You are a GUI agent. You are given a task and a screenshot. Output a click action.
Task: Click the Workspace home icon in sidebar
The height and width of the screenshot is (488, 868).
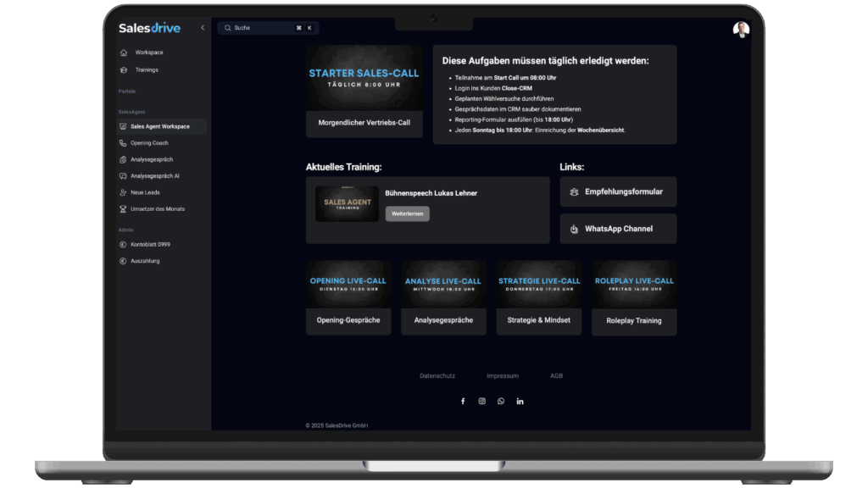pyautogui.click(x=124, y=53)
